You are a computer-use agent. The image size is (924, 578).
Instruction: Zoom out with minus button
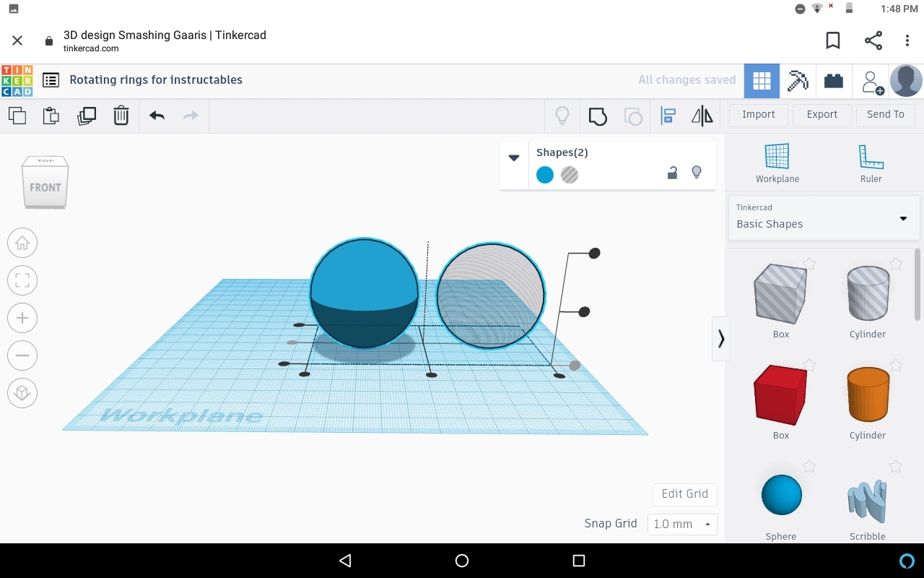(x=22, y=355)
